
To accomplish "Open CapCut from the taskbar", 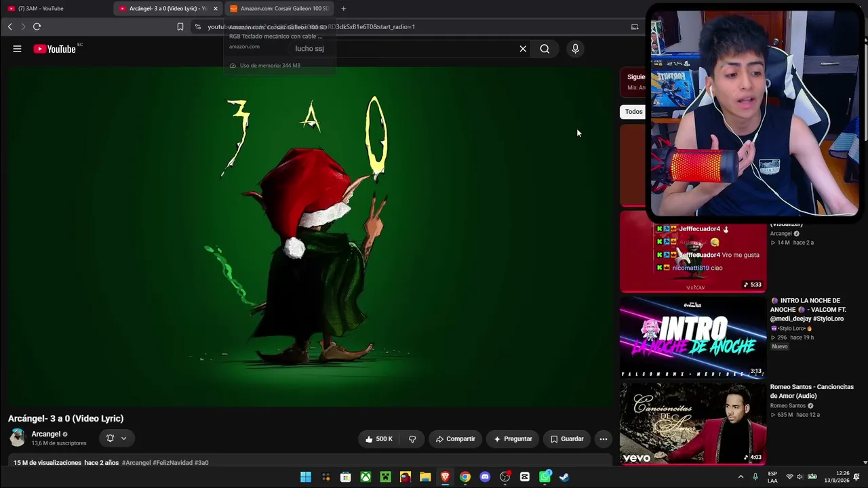I will [x=525, y=477].
